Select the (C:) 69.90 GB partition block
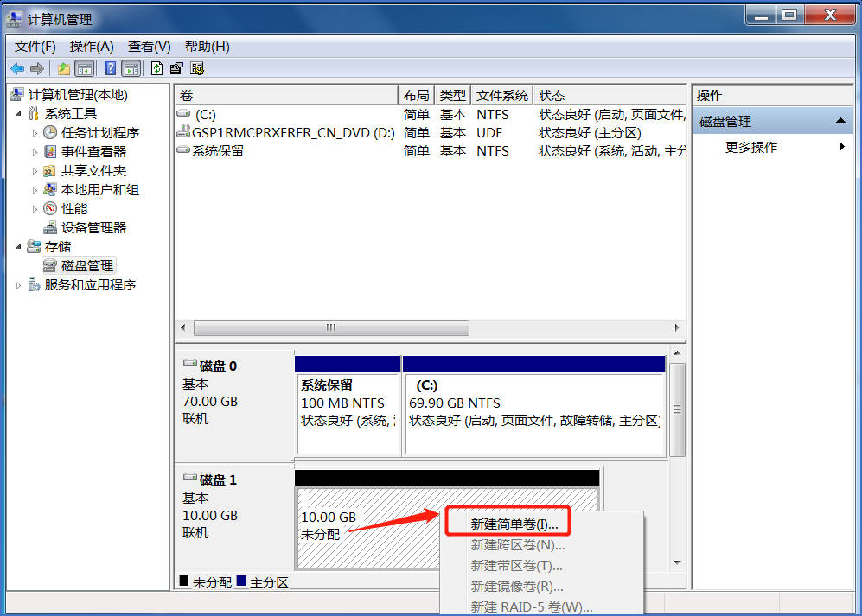 534,407
